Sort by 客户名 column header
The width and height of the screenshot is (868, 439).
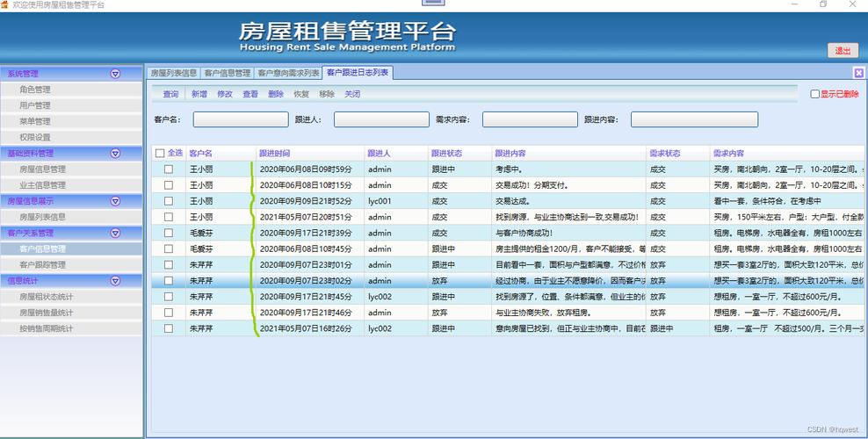pos(221,153)
